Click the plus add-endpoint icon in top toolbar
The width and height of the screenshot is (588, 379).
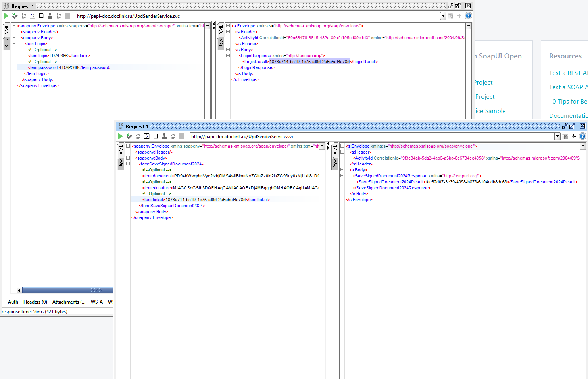click(459, 16)
